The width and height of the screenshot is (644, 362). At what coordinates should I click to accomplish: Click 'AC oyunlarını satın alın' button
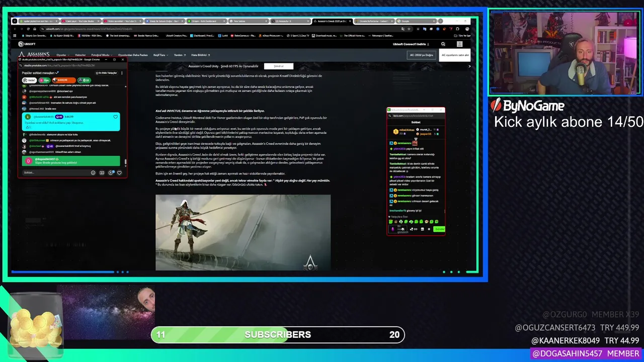(x=455, y=55)
